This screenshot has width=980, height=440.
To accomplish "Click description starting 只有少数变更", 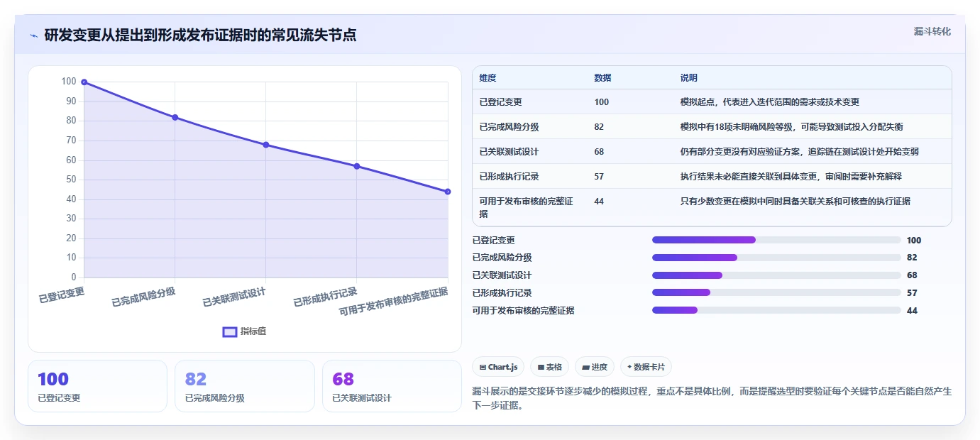I will pos(795,202).
